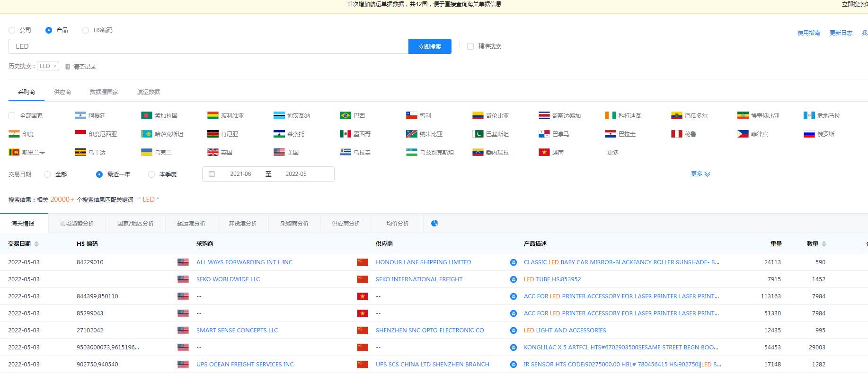Click the LED search input field
The width and height of the screenshot is (868, 373).
coord(208,46)
